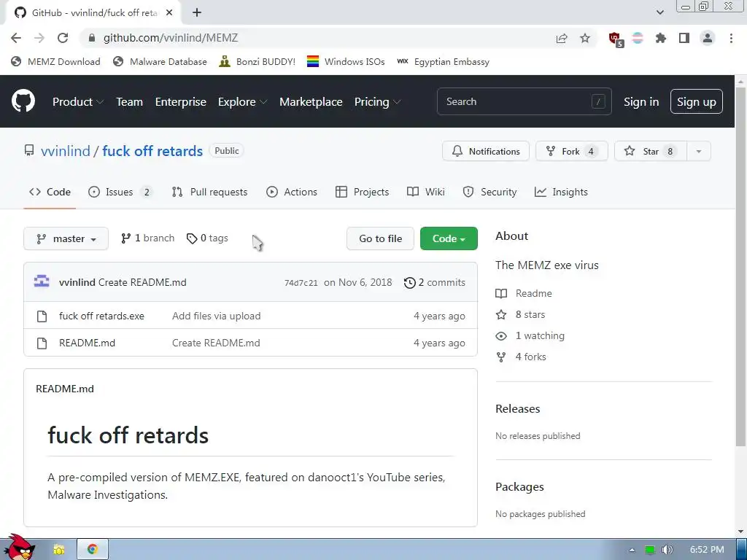Open the Marketplace header link
Viewport: 747px width, 560px height.
[x=311, y=102]
